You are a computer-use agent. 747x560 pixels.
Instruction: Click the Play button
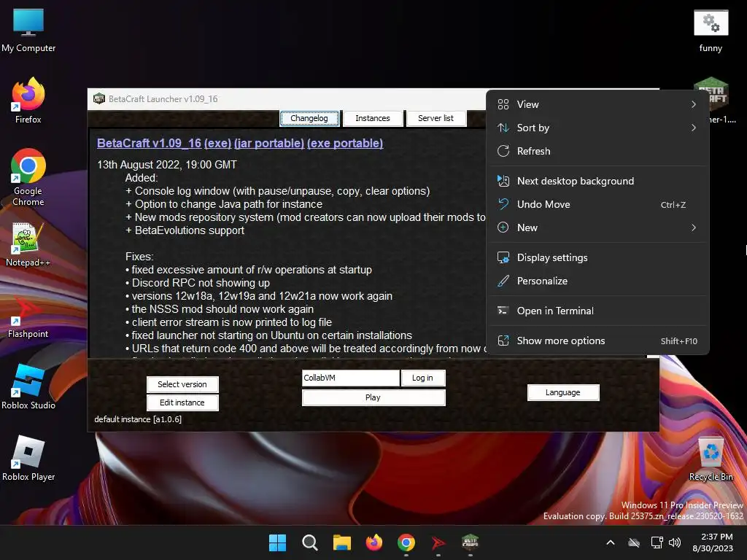pos(373,397)
